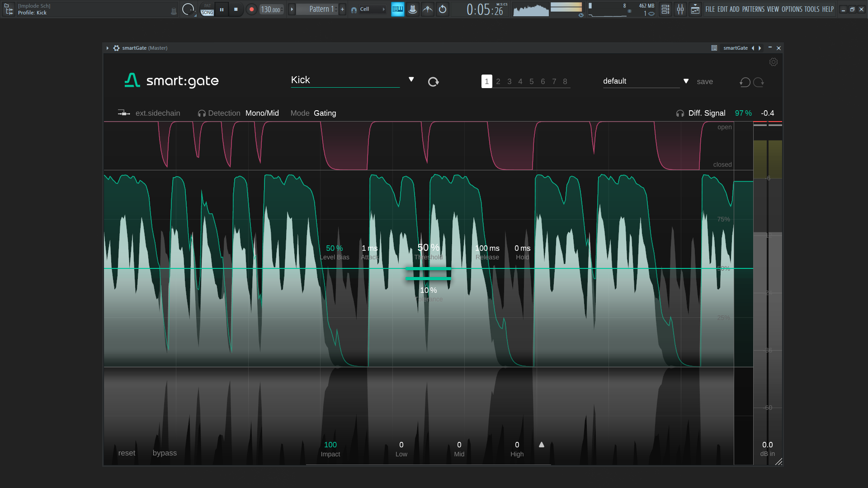
Task: Add a new pattern with the plus button
Action: coord(342,9)
